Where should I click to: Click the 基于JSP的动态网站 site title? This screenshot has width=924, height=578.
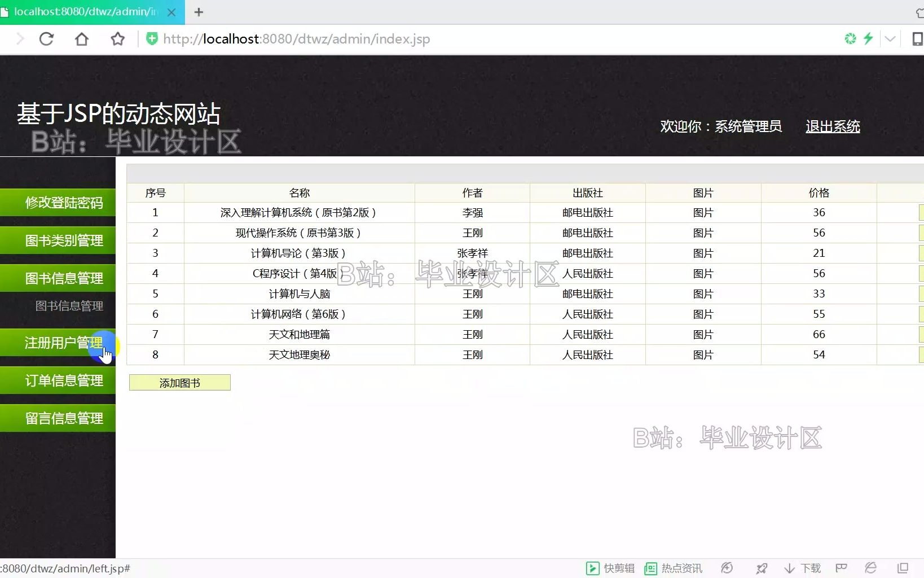coord(118,113)
